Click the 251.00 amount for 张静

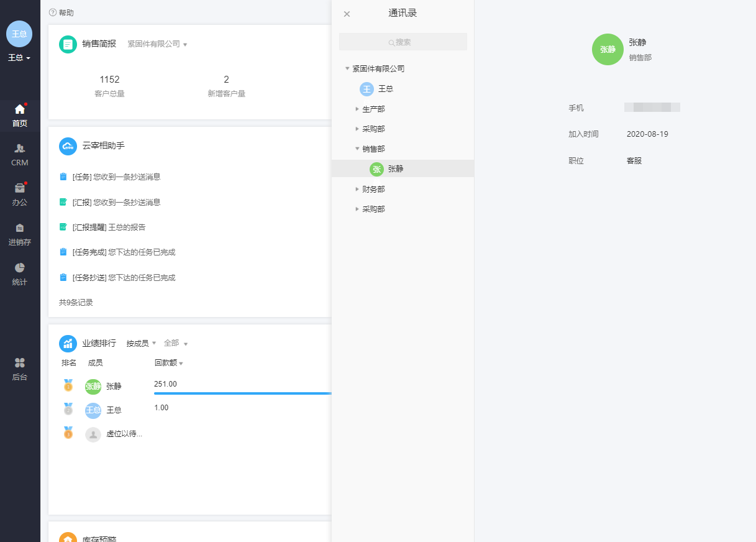tap(165, 384)
